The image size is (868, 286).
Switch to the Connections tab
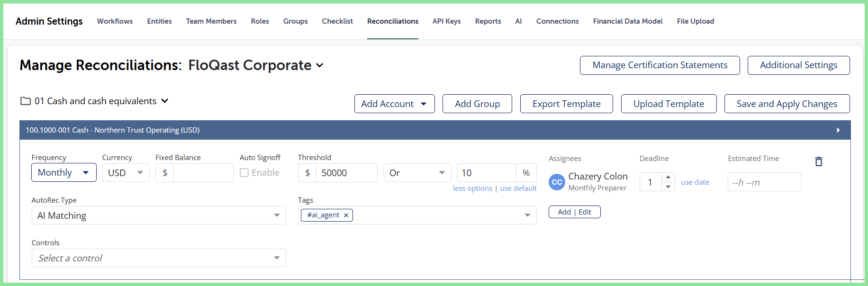(x=557, y=21)
